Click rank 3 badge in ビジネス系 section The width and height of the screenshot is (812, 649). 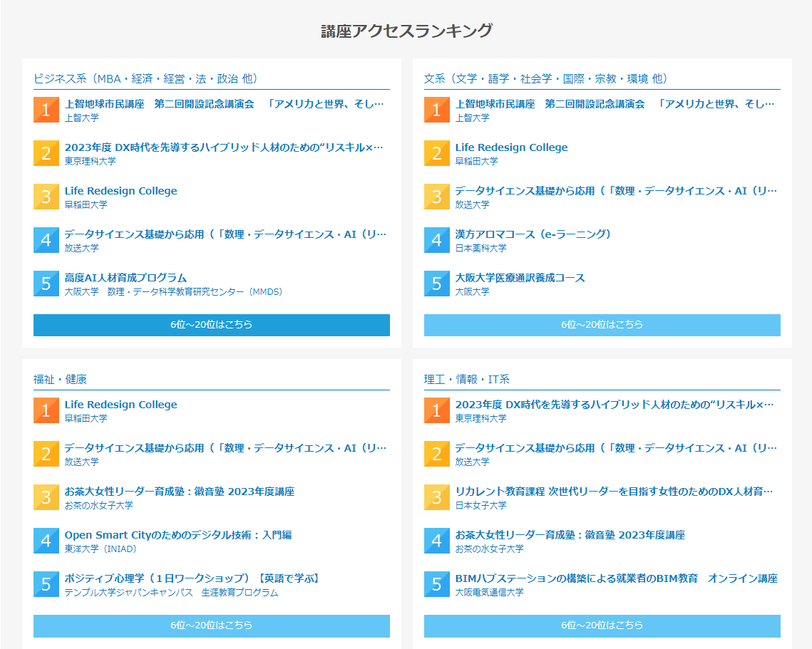coord(46,197)
